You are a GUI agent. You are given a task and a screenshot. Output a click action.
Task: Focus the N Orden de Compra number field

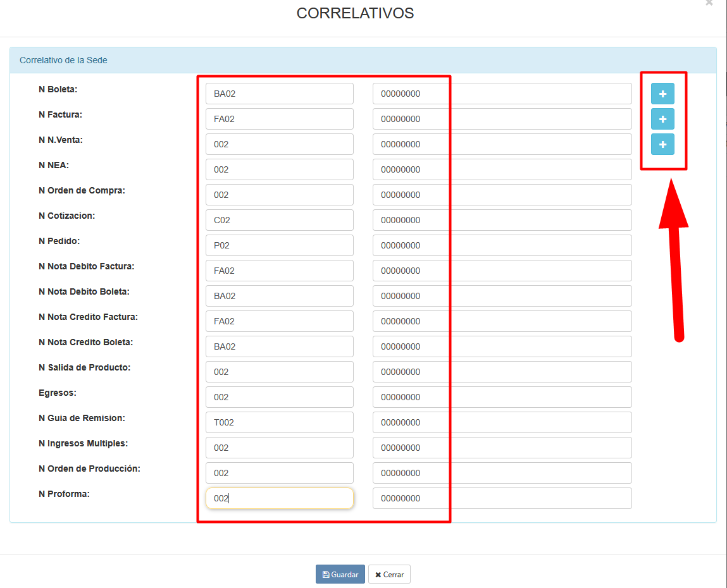pos(502,195)
